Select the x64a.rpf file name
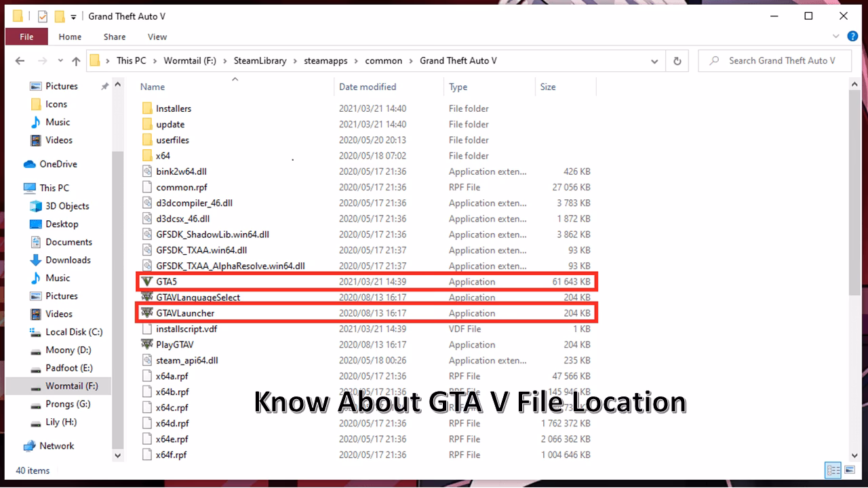The width and height of the screenshot is (868, 488). [172, 376]
